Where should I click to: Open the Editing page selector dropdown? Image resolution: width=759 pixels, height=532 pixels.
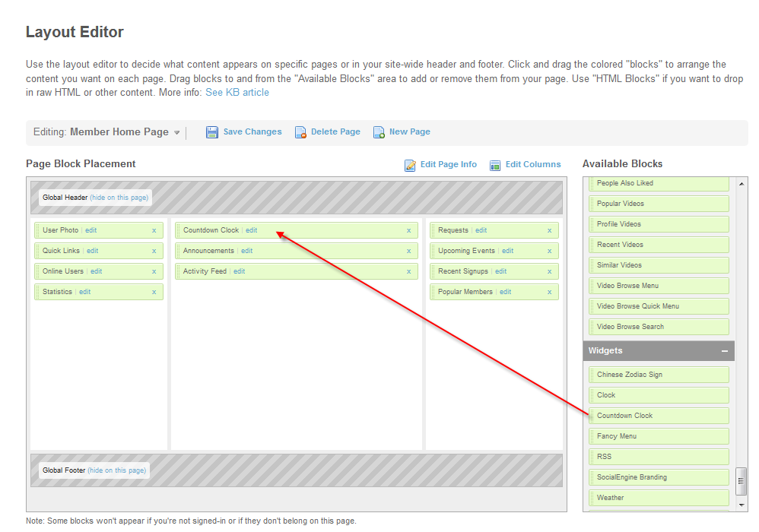coord(177,133)
